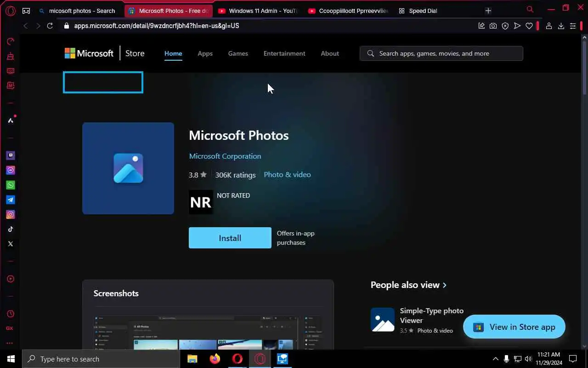
Task: Open the ad blocker shield icon
Action: point(505,26)
